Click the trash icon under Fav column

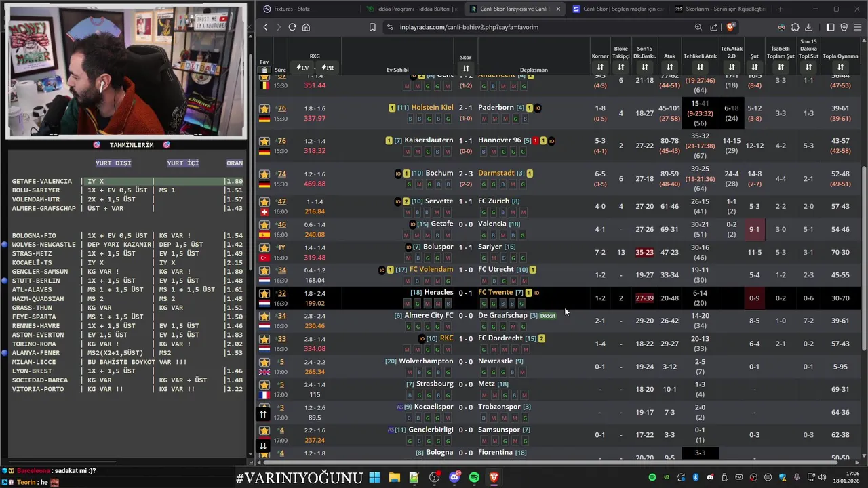pos(264,70)
